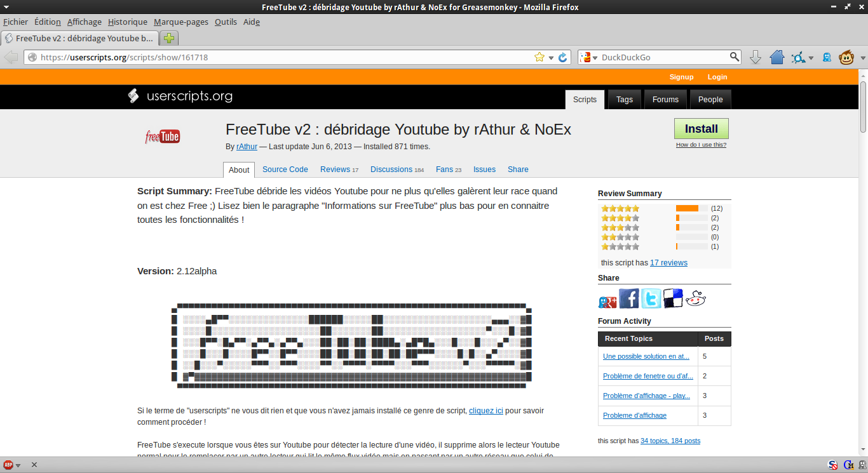Open the Firefox Downloads arrow icon
Viewport: 868px width, 473px height.
[756, 57]
